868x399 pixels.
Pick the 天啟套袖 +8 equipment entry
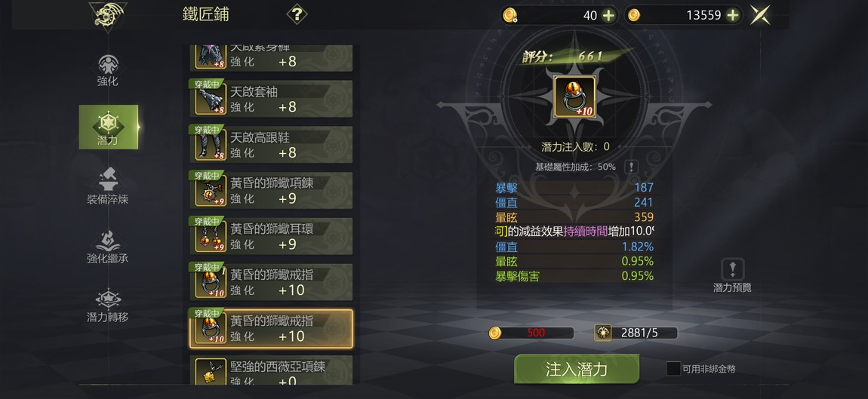tap(271, 99)
